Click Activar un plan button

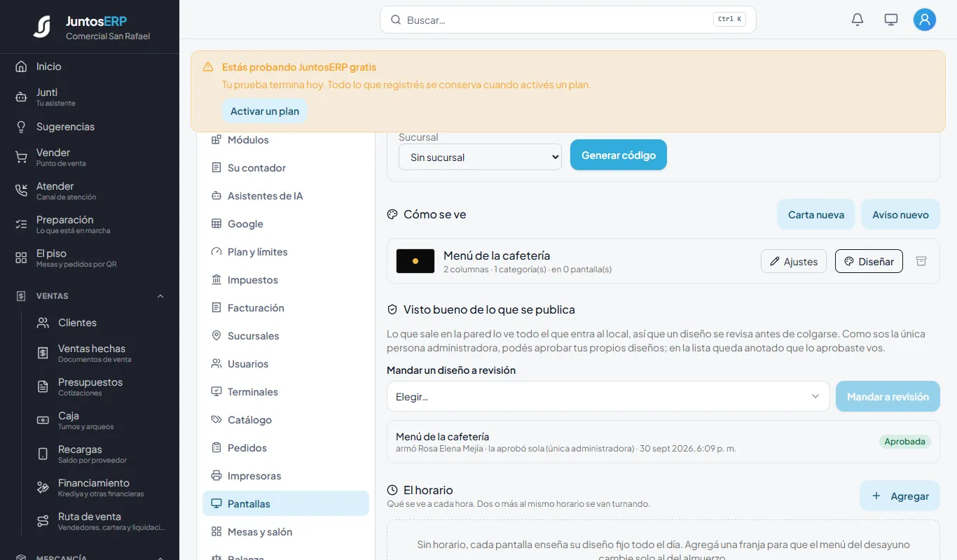point(265,111)
